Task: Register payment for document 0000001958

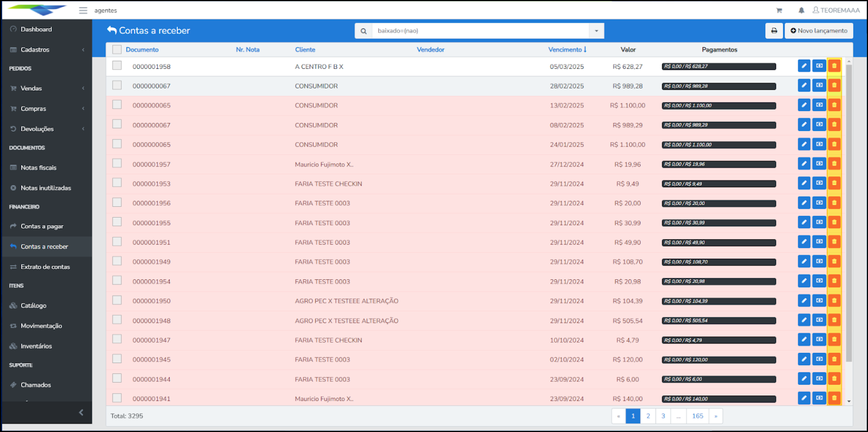Action: (x=819, y=66)
